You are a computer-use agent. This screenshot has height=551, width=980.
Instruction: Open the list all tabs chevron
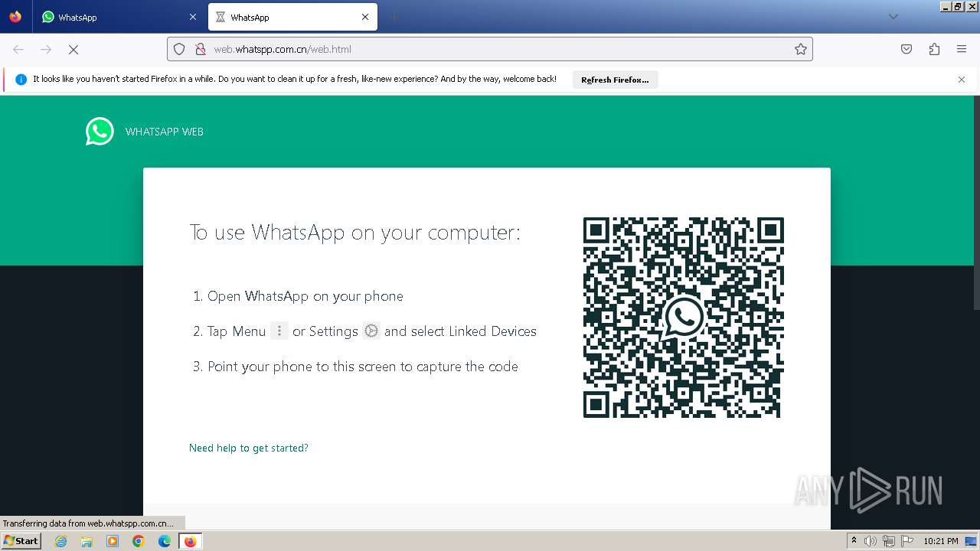pyautogui.click(x=893, y=17)
